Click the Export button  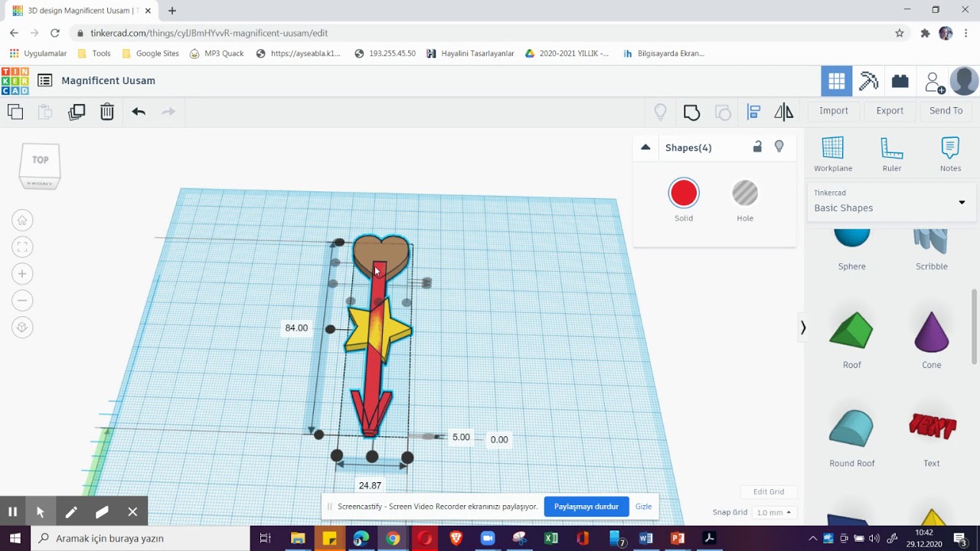890,111
